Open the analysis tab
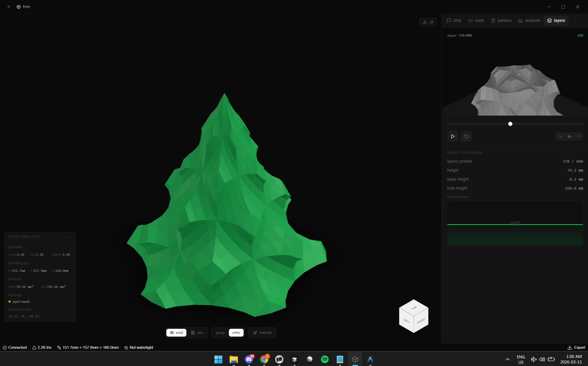 coord(529,21)
